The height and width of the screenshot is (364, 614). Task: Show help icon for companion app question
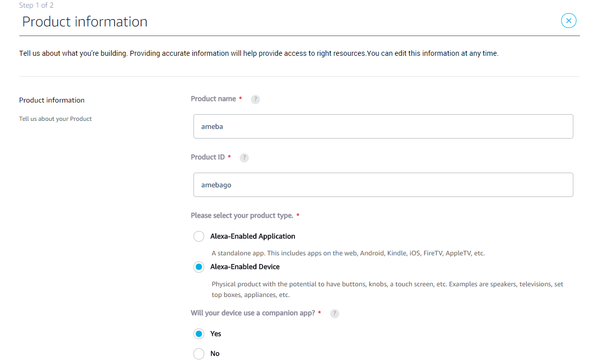tap(334, 314)
